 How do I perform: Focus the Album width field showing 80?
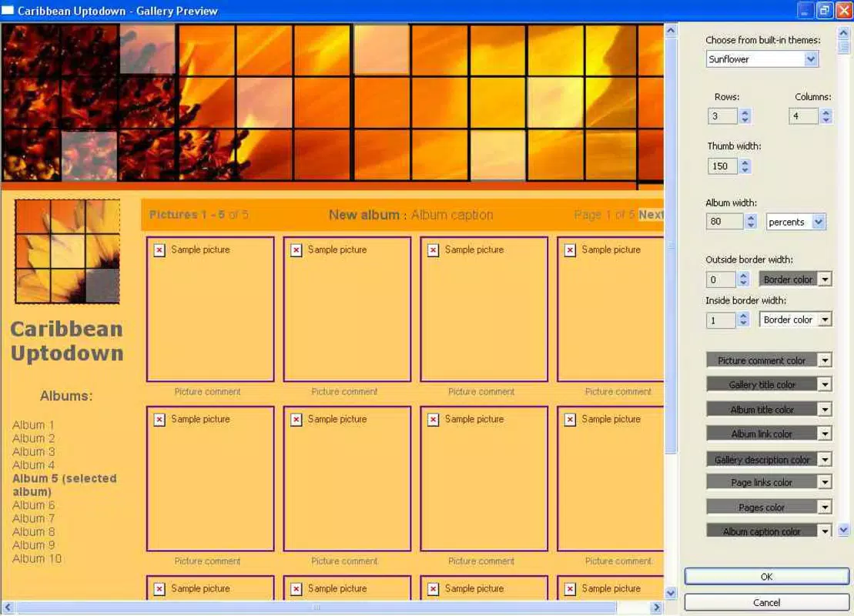pos(725,221)
